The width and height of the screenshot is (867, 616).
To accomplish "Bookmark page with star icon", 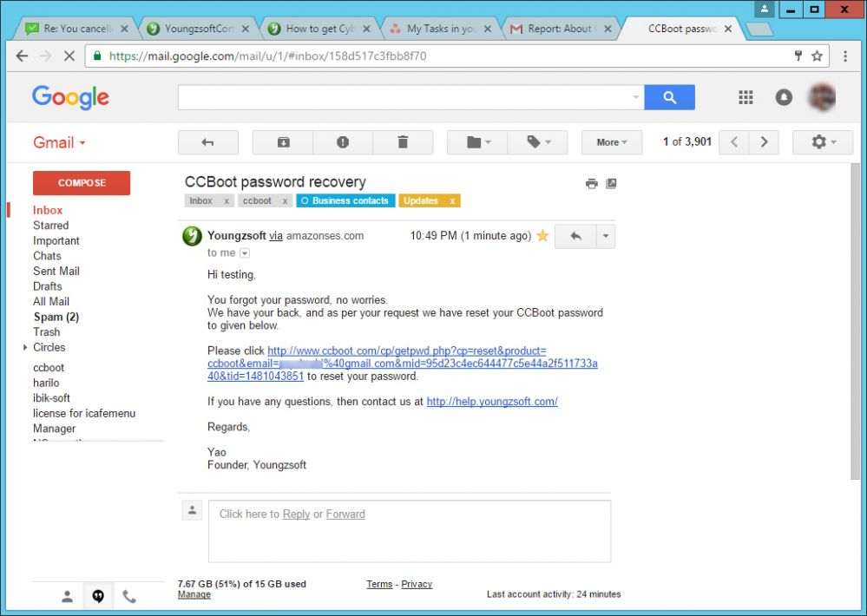I will (x=817, y=56).
